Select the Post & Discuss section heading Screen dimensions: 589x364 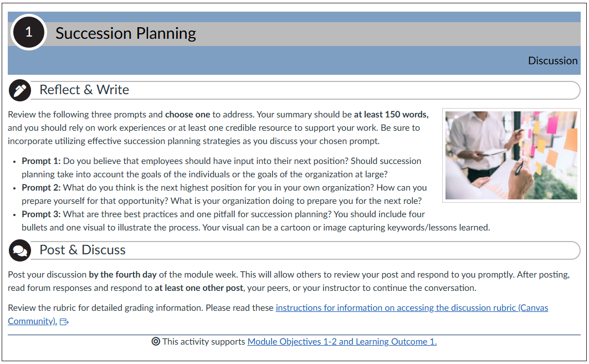(x=83, y=250)
